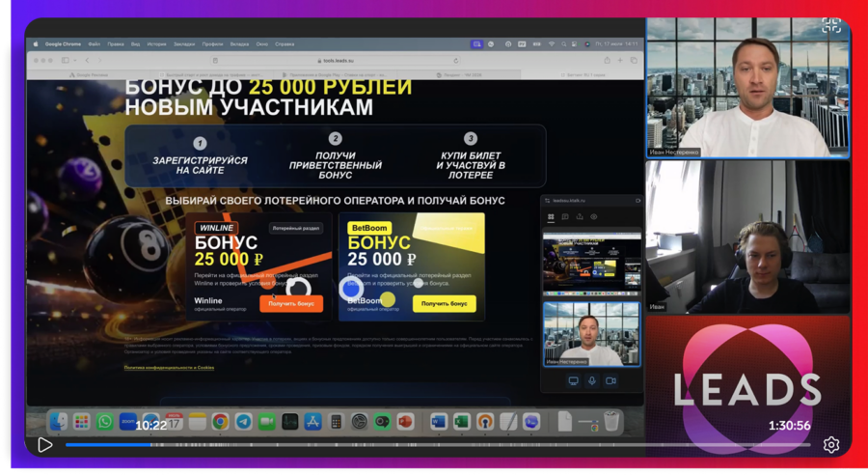Click the highlighted screen sharing menu bar icon
Viewport: 868px width, 475px height.
tap(476, 44)
